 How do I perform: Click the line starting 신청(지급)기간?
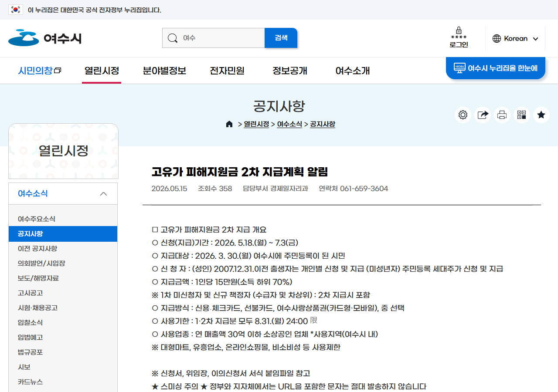click(225, 243)
